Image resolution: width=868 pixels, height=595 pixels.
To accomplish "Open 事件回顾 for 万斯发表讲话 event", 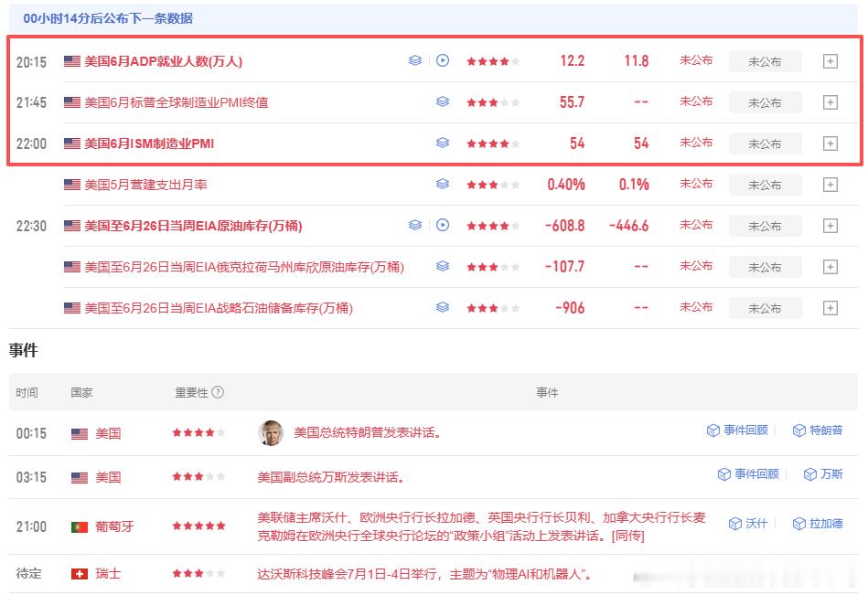I will point(748,474).
